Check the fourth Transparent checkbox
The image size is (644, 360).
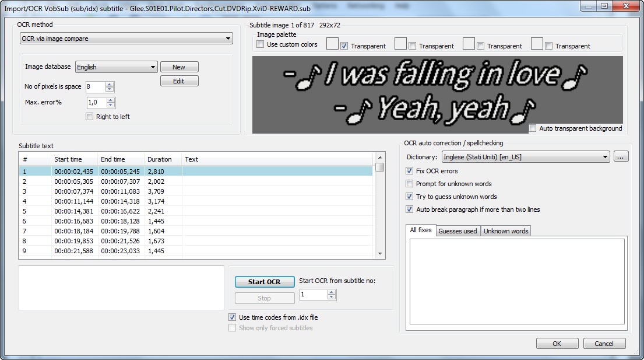tap(549, 46)
